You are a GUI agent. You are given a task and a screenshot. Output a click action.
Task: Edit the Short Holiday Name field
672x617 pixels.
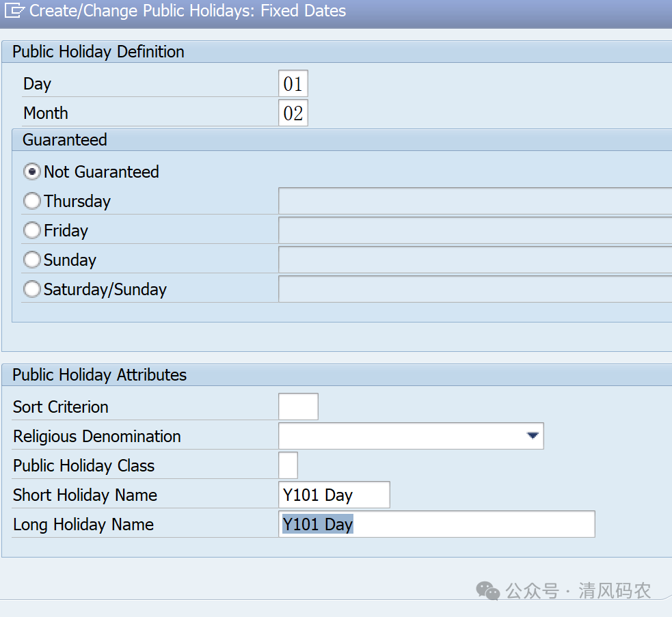[334, 495]
